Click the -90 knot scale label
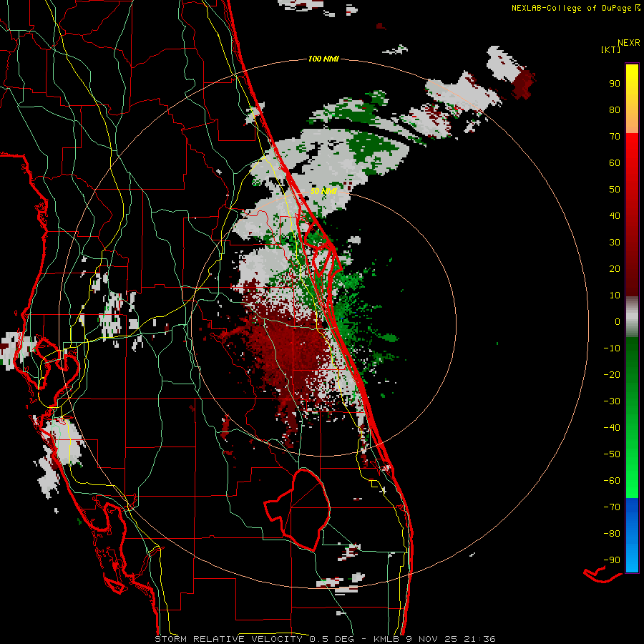This screenshot has width=644, height=644. (x=612, y=560)
